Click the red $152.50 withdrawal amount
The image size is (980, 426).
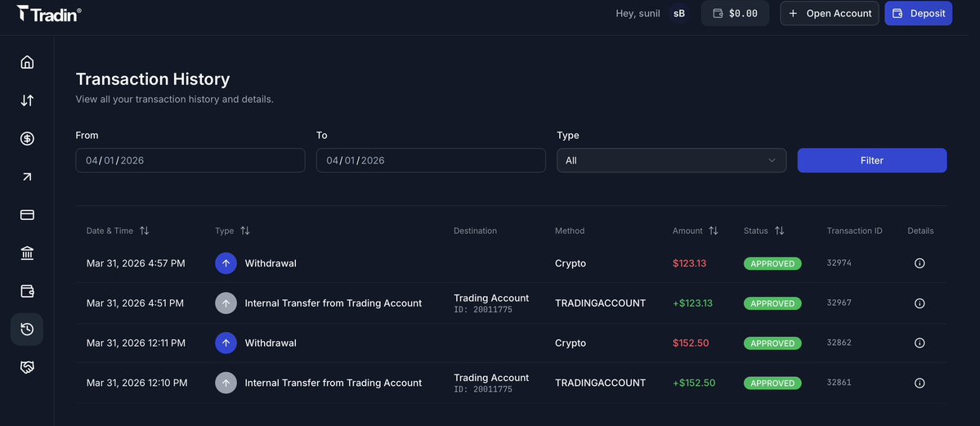coord(691,343)
